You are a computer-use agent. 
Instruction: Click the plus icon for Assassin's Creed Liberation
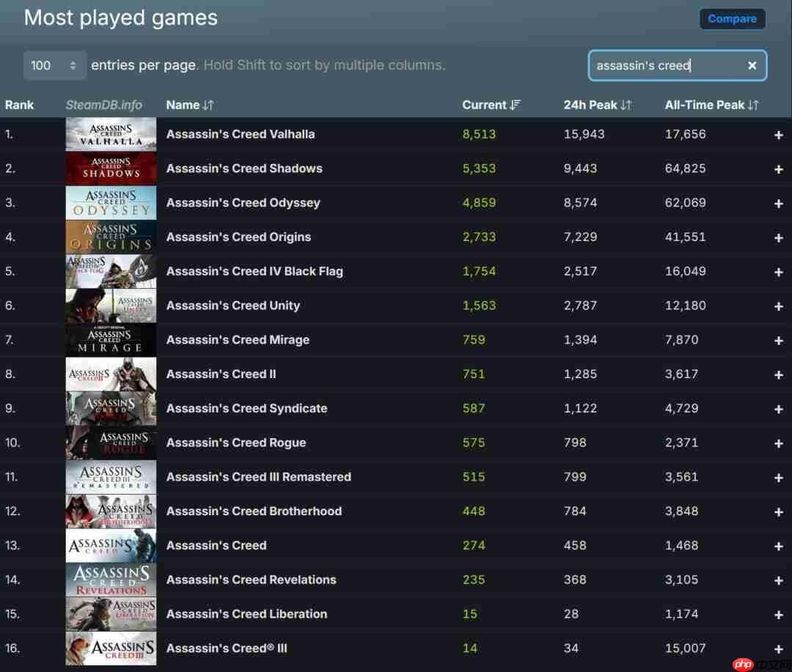pyautogui.click(x=779, y=614)
